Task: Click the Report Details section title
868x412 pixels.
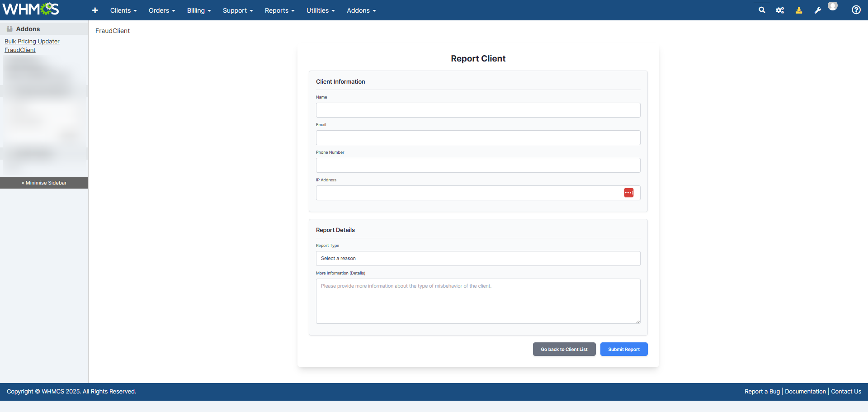Action: click(x=335, y=230)
